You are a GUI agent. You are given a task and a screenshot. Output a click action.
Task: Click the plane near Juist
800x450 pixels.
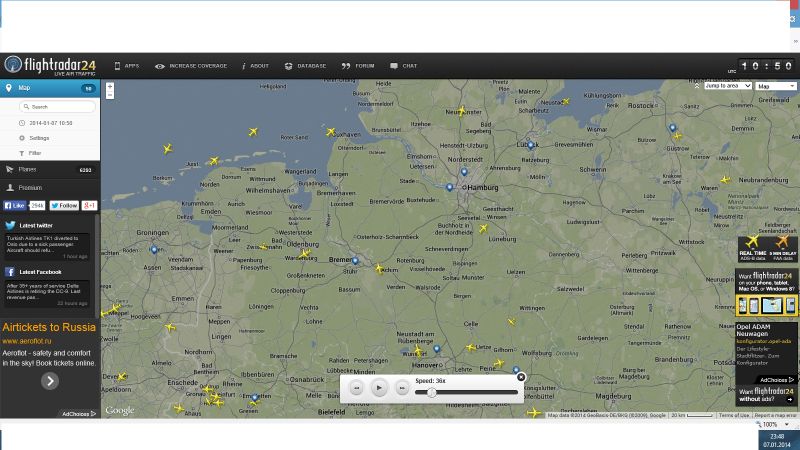pos(214,161)
